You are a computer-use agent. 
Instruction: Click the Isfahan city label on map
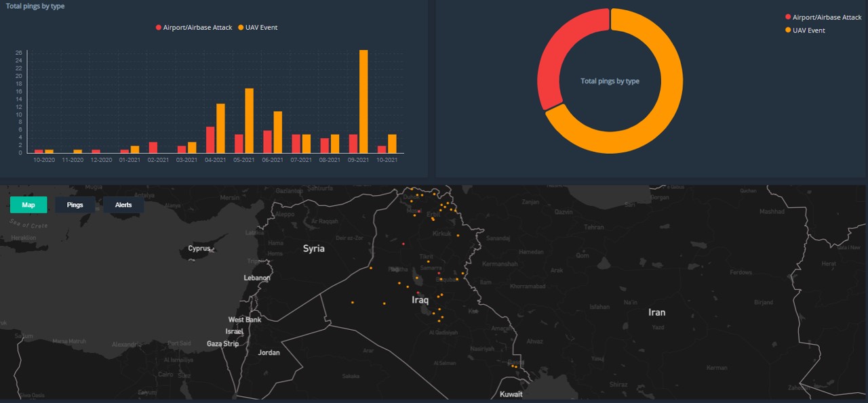tap(599, 307)
